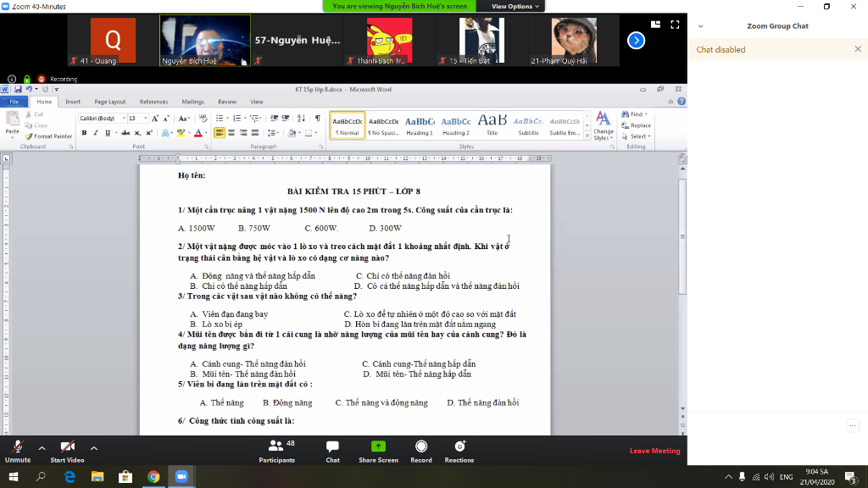Open video options arrow beside Start Video
Image resolution: width=868 pixels, height=488 pixels.
[94, 448]
